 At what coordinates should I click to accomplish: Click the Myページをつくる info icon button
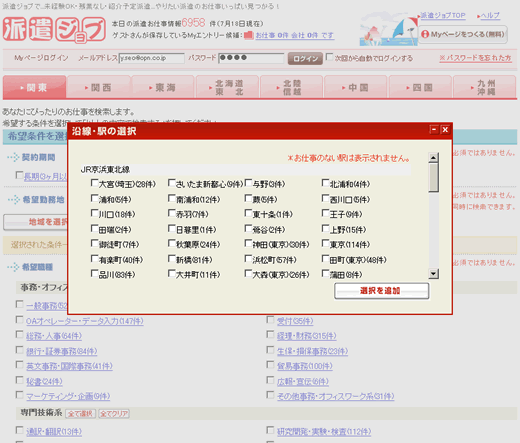pyautogui.click(x=425, y=34)
